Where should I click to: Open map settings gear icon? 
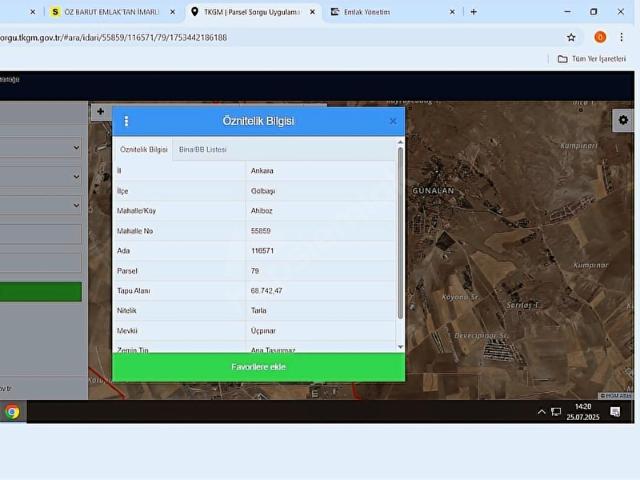622,119
